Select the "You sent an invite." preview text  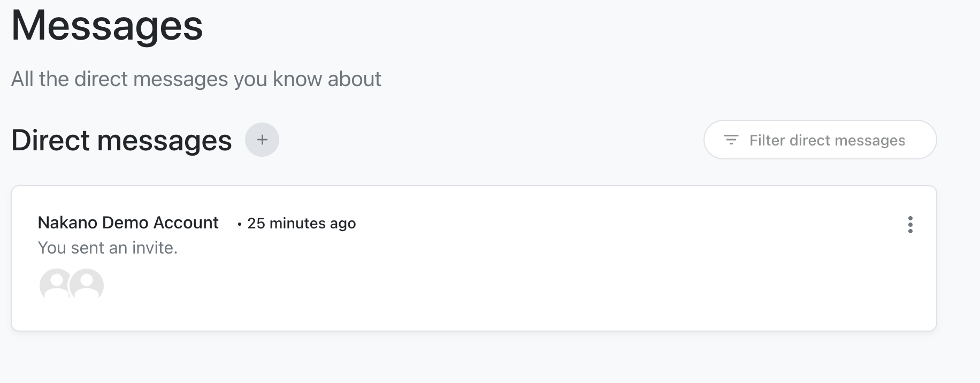coord(108,248)
